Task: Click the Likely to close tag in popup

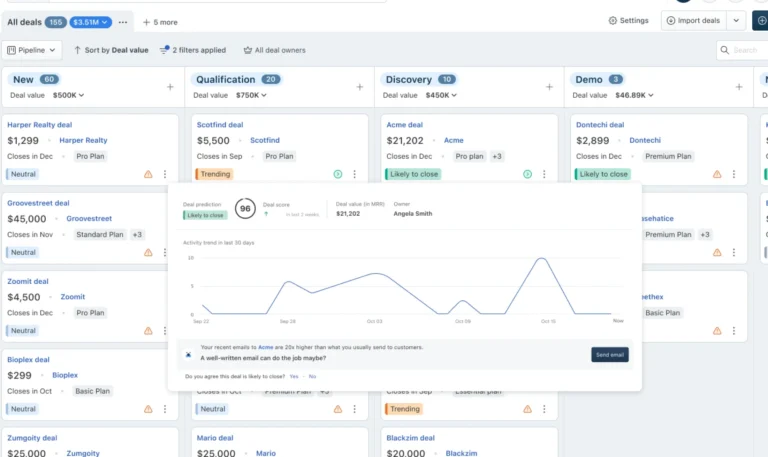Action: [205, 215]
